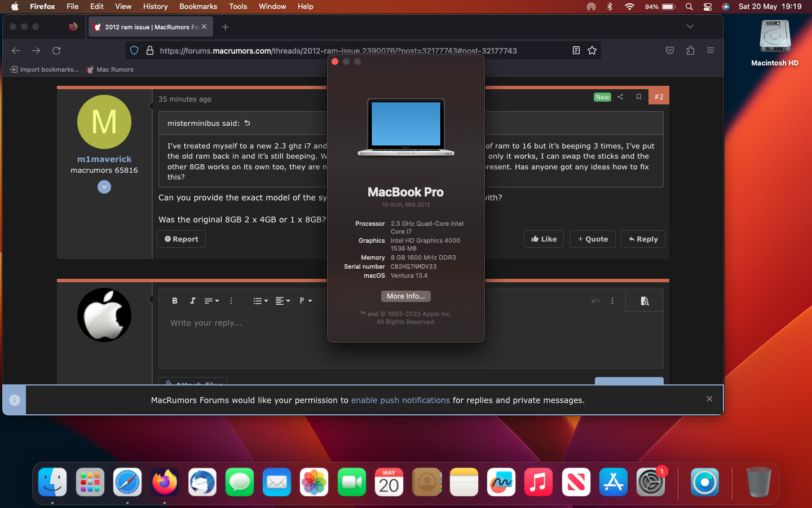Open m1maverick profile link
The width and height of the screenshot is (812, 508).
[x=104, y=159]
